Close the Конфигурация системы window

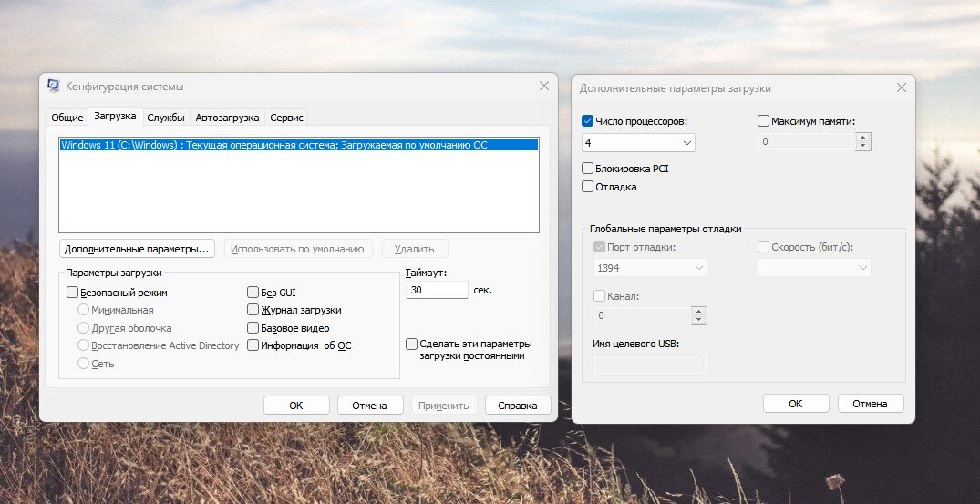click(543, 87)
